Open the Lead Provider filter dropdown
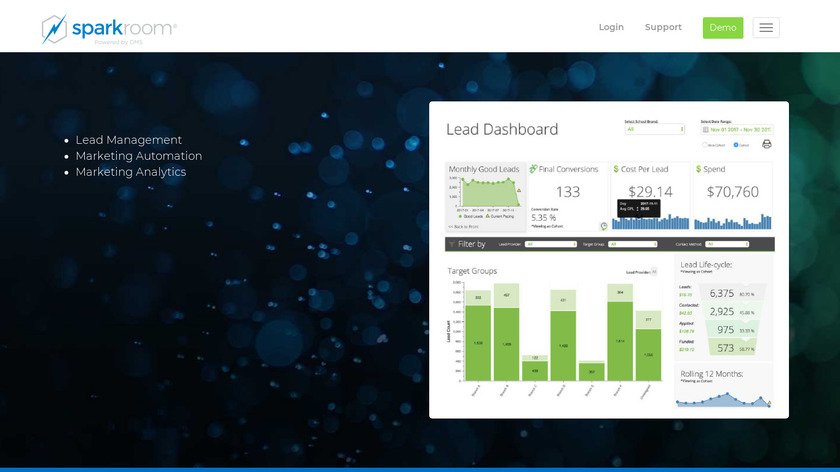Viewport: 840px width, 472px height. (x=551, y=244)
